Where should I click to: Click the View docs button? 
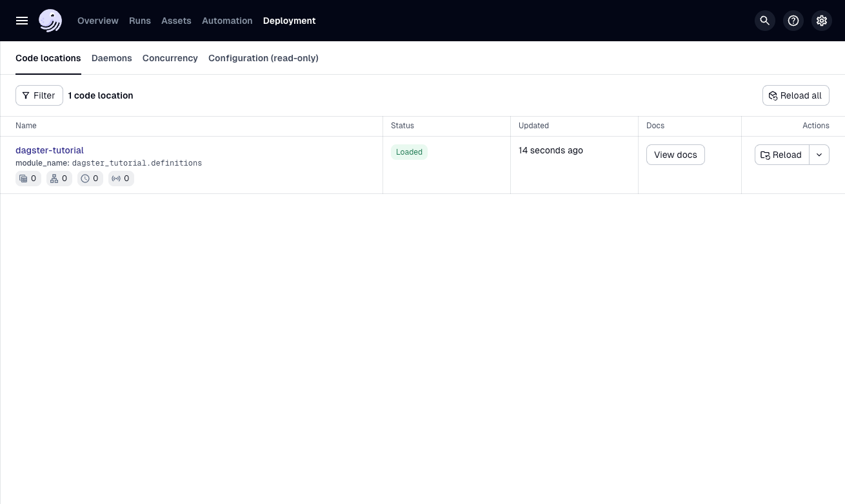[675, 155]
